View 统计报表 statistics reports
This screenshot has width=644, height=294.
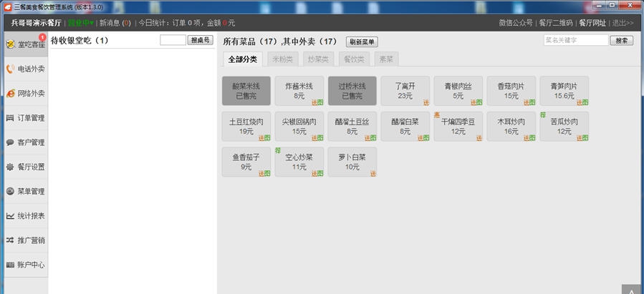coord(24,216)
